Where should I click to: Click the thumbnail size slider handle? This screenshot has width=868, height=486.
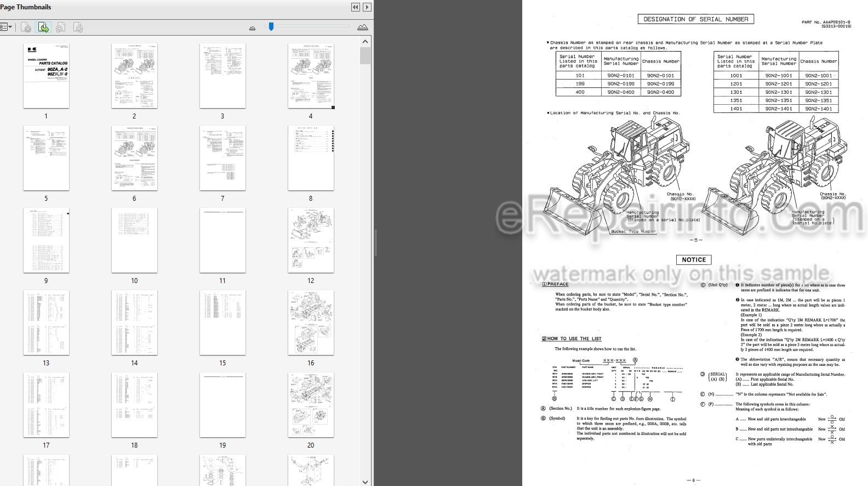tap(271, 26)
